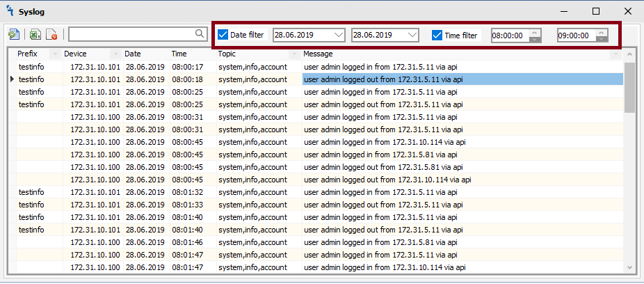Viewport: 644px width, 284px height.
Task: Click the refresh log icon
Action: tap(14, 34)
